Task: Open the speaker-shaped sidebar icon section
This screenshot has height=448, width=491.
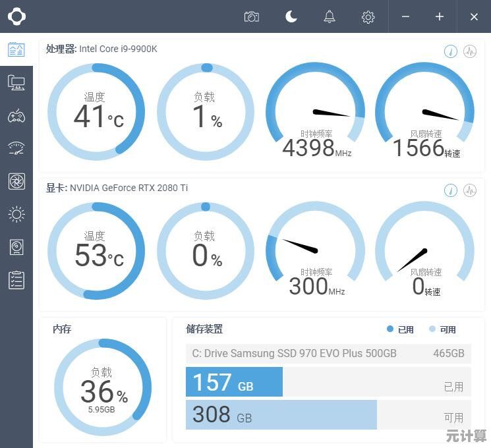Action: [x=16, y=247]
